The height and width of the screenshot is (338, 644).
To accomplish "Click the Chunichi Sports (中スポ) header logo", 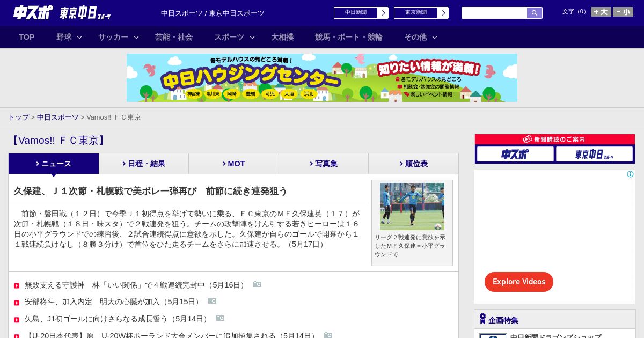I will (x=33, y=12).
